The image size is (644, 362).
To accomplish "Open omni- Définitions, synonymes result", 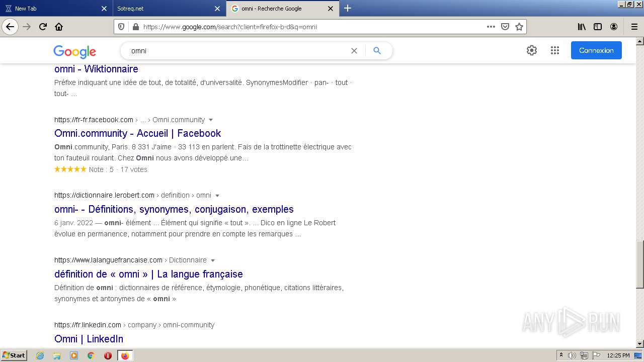I will point(174,209).
